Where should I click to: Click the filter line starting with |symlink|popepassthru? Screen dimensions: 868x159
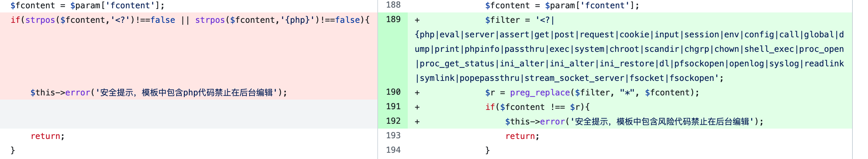569,78
